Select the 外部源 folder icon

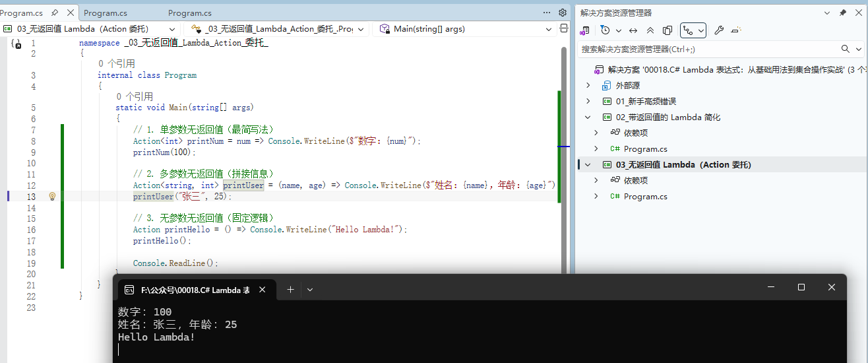tap(607, 85)
